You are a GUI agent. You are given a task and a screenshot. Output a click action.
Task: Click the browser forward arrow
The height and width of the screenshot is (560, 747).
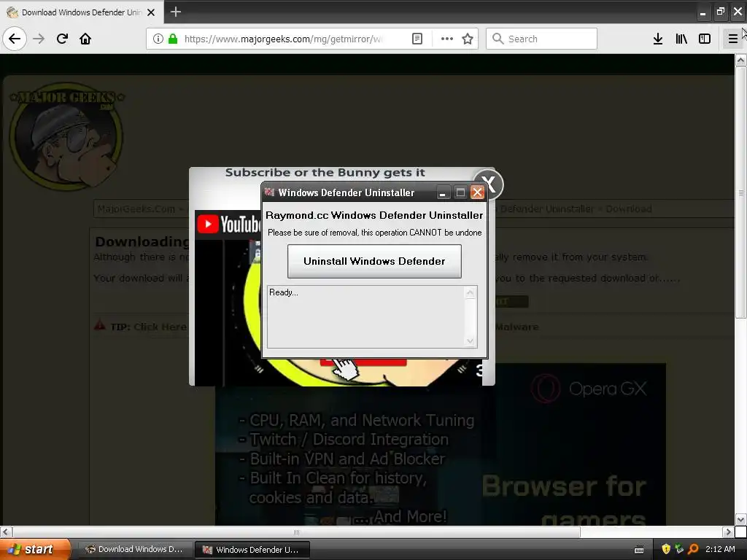(x=39, y=39)
